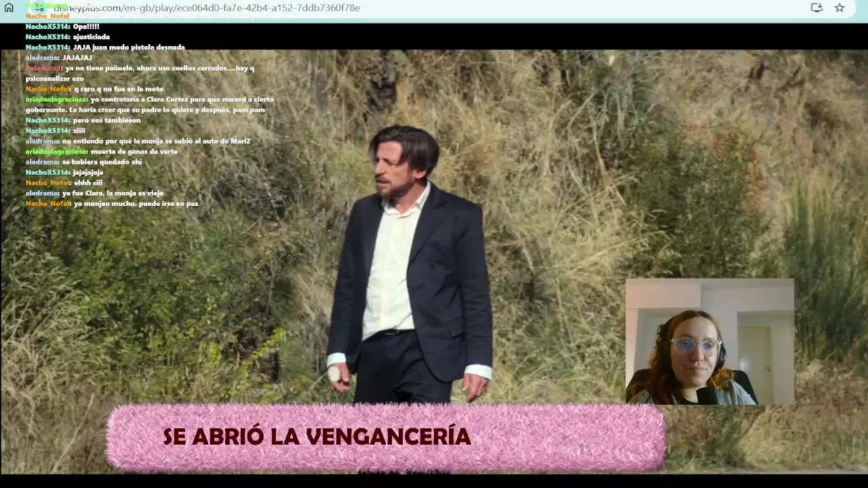Select chat message 'JAJA juan modo pistola desnuda'

pyautogui.click(x=129, y=47)
